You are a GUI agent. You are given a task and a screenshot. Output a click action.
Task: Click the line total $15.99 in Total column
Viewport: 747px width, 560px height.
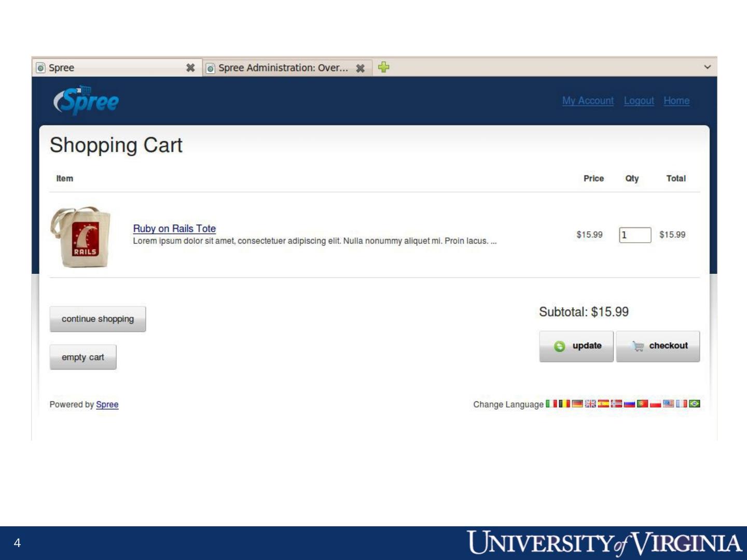click(x=672, y=235)
